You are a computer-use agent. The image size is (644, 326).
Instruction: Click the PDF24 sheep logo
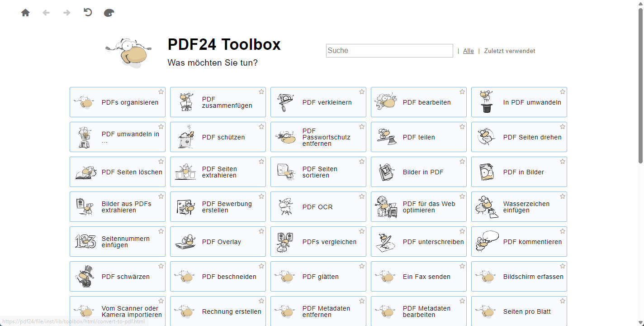(x=129, y=53)
